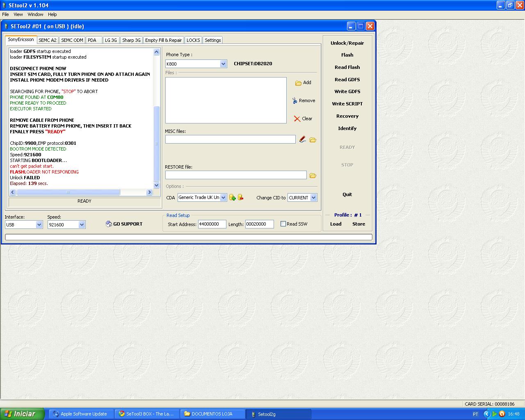Screen dimensions: 525x420
Task: Expand hidden tray icons arrow
Action: [487, 414]
